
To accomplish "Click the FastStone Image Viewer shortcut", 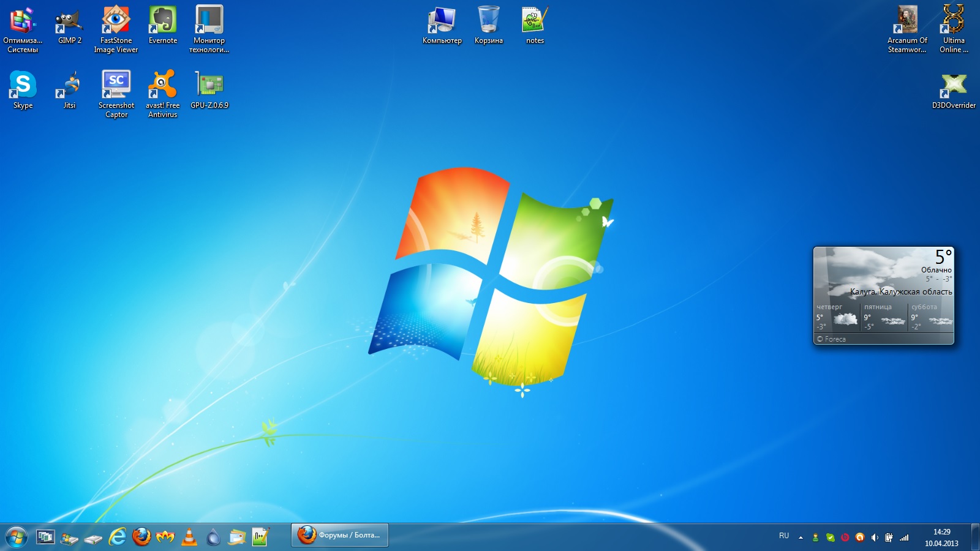I will (x=116, y=29).
